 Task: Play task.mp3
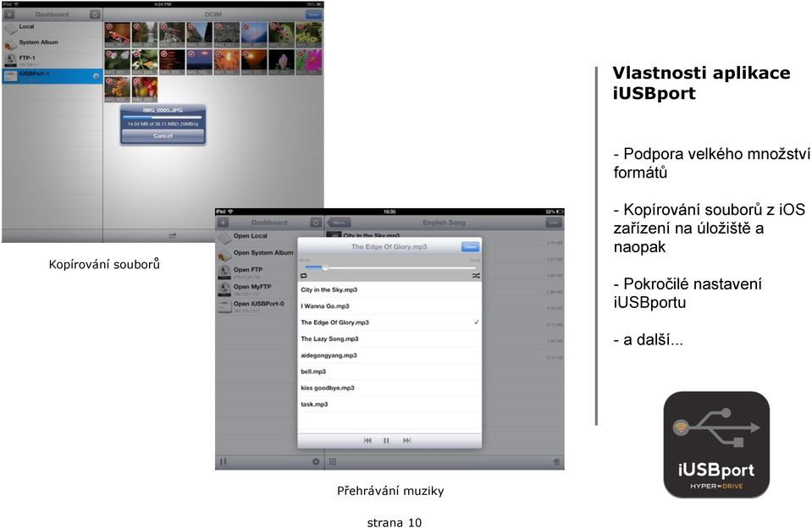click(x=389, y=404)
